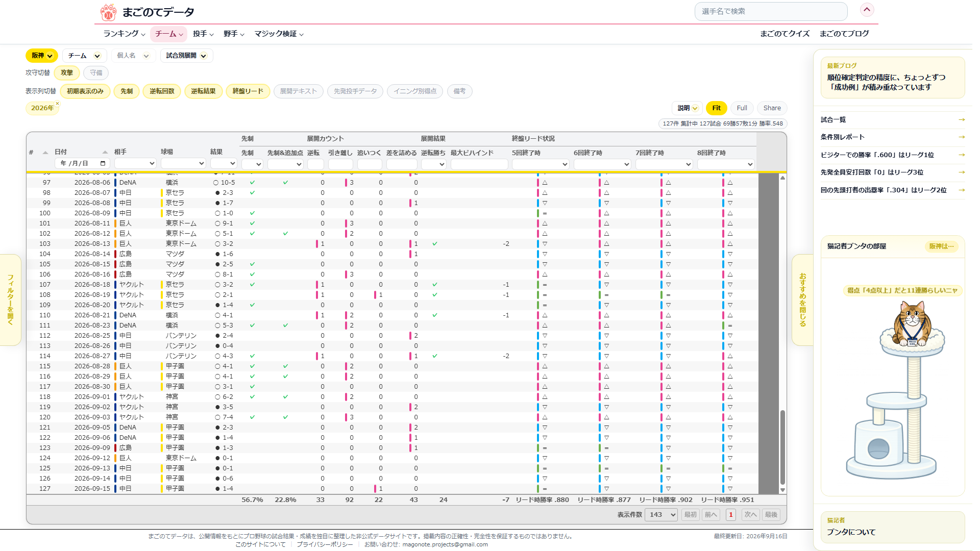Open the 投手 menu

(203, 34)
